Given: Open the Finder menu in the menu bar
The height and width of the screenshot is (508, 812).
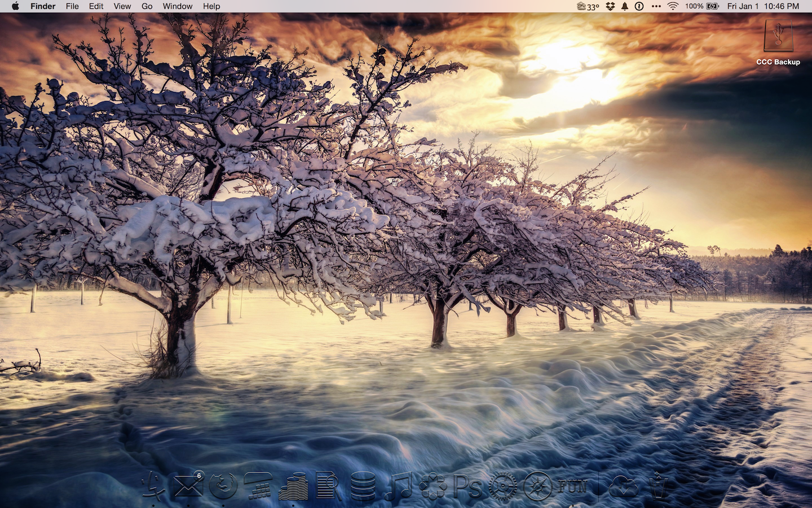Looking at the screenshot, I should pyautogui.click(x=43, y=6).
